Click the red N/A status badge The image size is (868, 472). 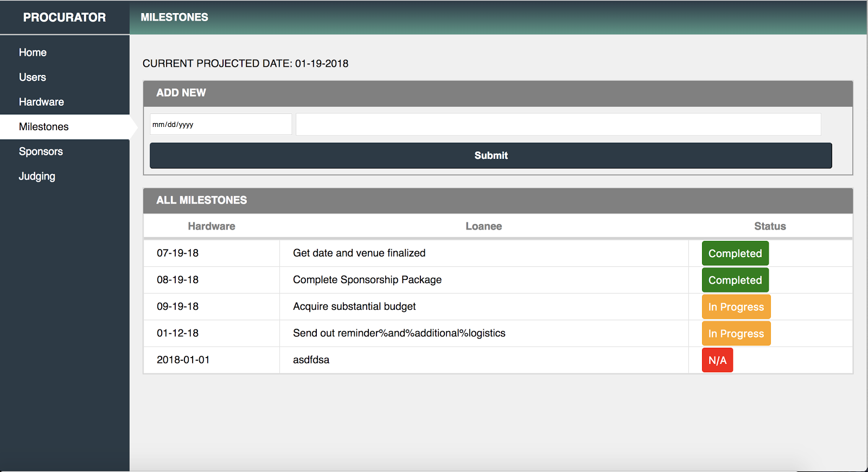(x=717, y=360)
